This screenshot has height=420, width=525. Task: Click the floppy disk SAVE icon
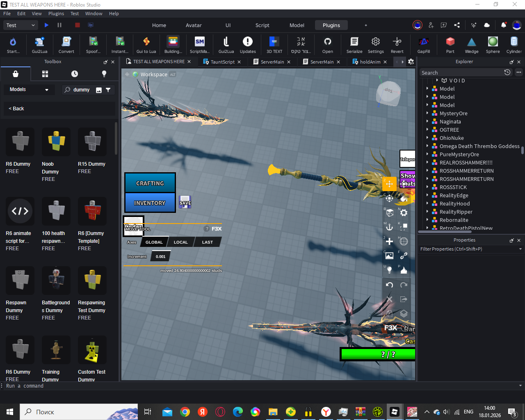[x=185, y=202]
